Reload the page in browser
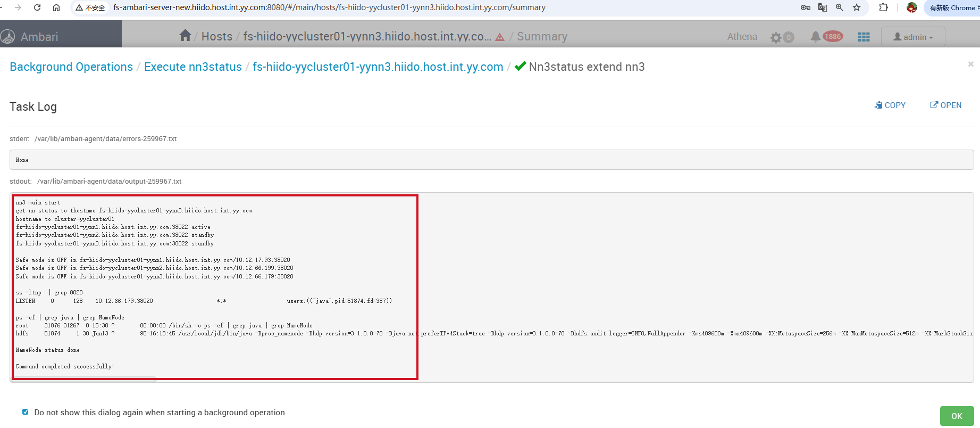The width and height of the screenshot is (980, 428). 37,7
